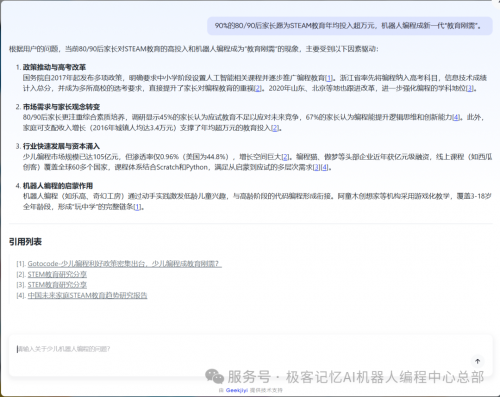Click the send arrow button in the chat box
Viewport: 500px width, 397px height.
coord(477,361)
